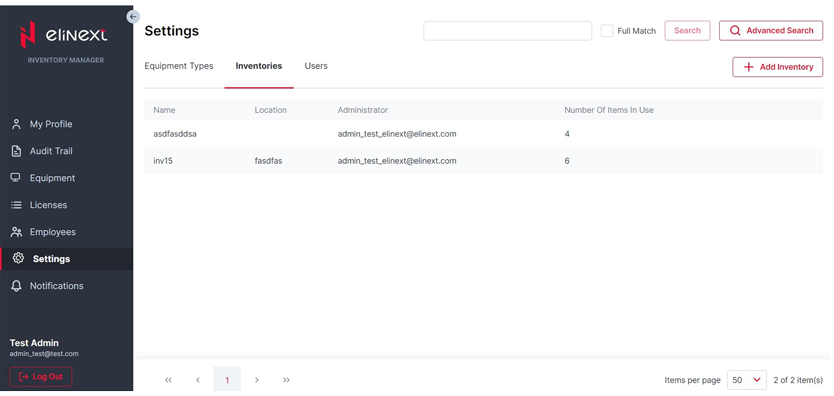Go to the next page
This screenshot has width=834, height=396.
click(x=257, y=380)
